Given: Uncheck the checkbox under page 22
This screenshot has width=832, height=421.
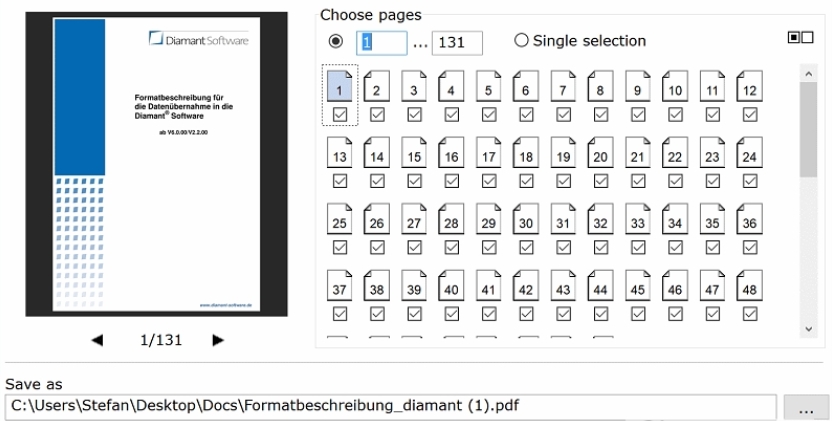Looking at the screenshot, I should coord(675,181).
